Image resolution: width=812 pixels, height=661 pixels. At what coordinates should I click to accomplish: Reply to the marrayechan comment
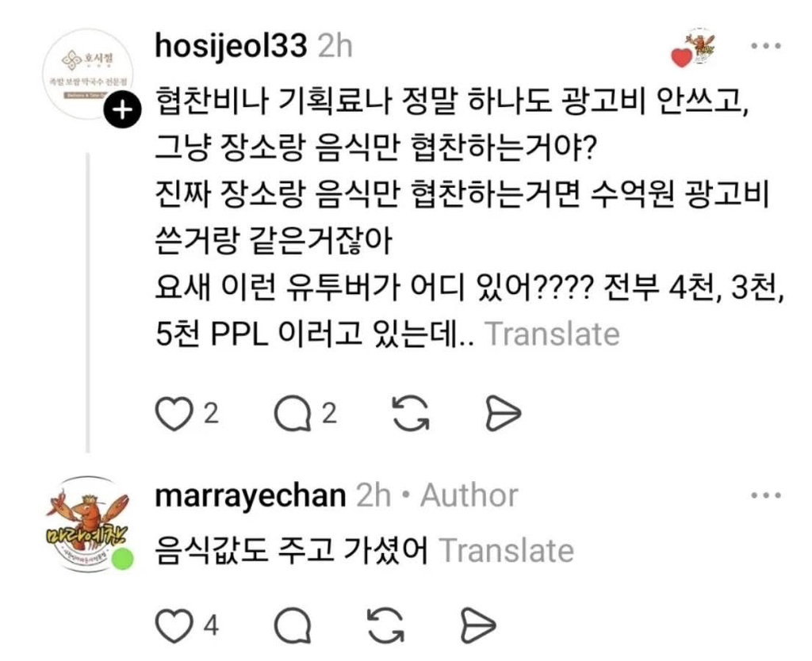293,626
